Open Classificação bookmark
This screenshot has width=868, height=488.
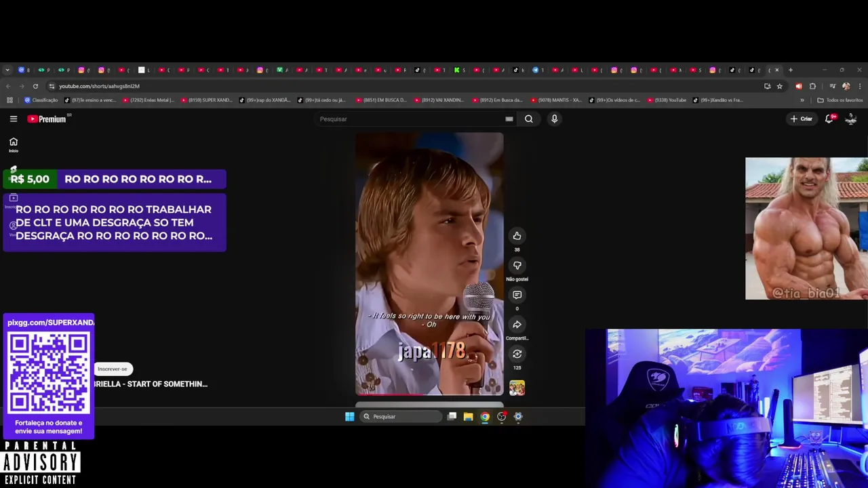(41, 100)
